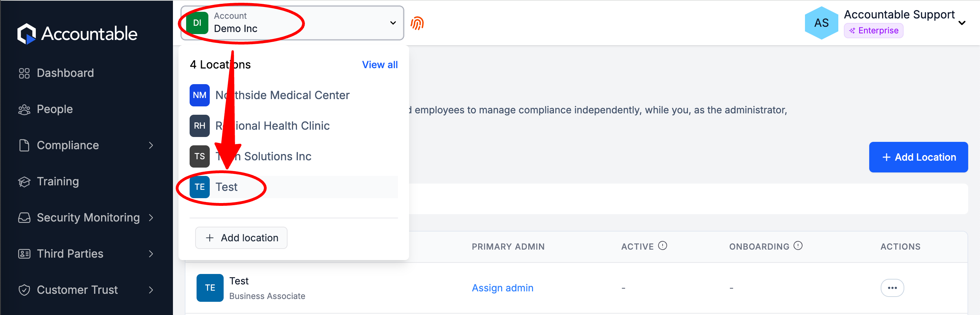
Task: Click the Test location name in table
Action: [239, 281]
